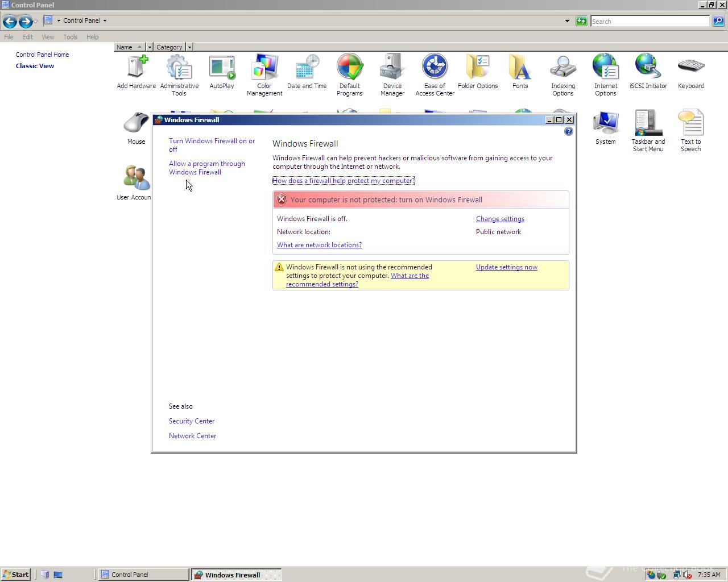
Task: Expand the Category column dropdown arrow
Action: click(x=189, y=47)
